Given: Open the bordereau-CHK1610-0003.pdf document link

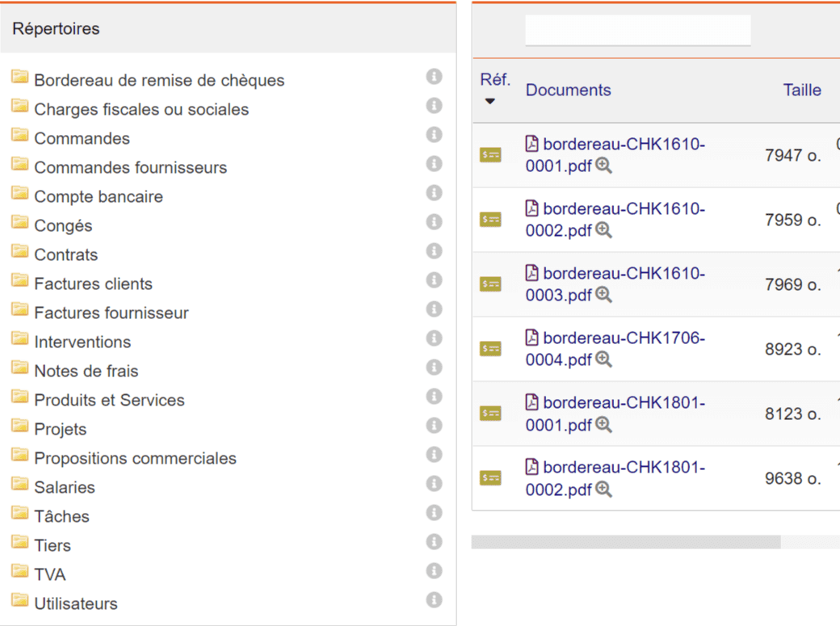Looking at the screenshot, I should click(615, 284).
